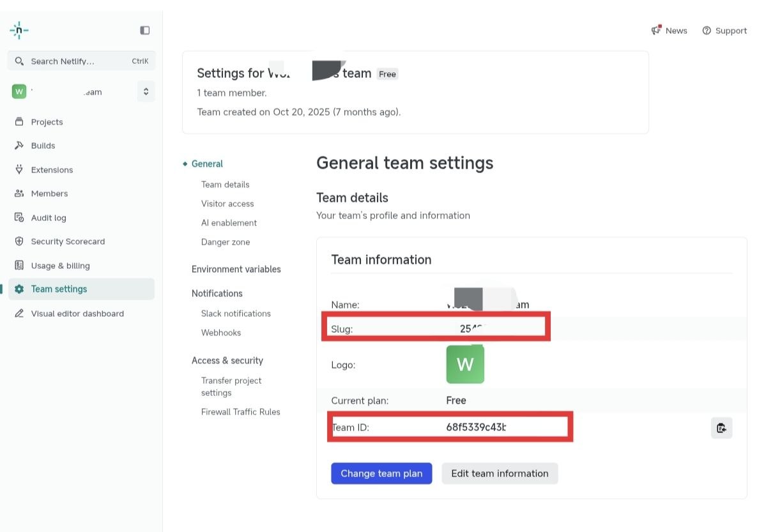
Task: Click the Visual editor pencil icon
Action: [x=19, y=313]
